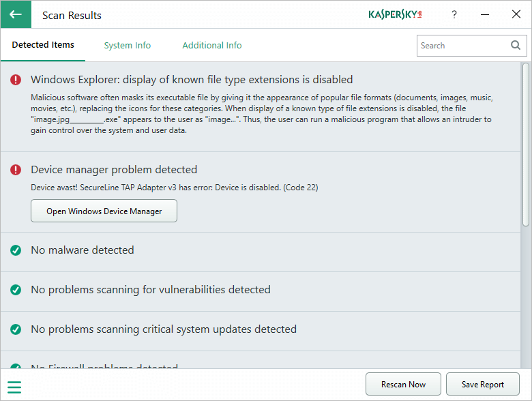Open help via the question mark icon
Screen dimensions: 532x401
454,14
